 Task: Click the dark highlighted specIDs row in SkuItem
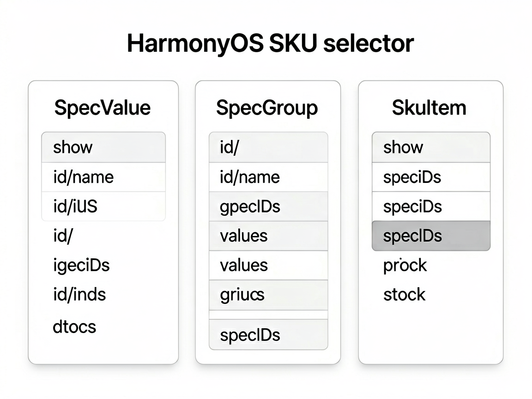coord(431,236)
